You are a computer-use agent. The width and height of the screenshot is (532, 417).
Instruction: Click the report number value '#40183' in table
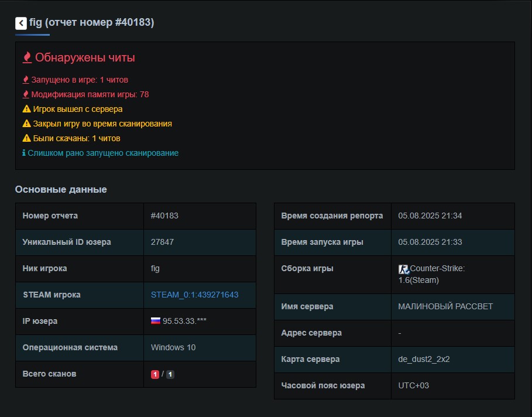click(164, 216)
